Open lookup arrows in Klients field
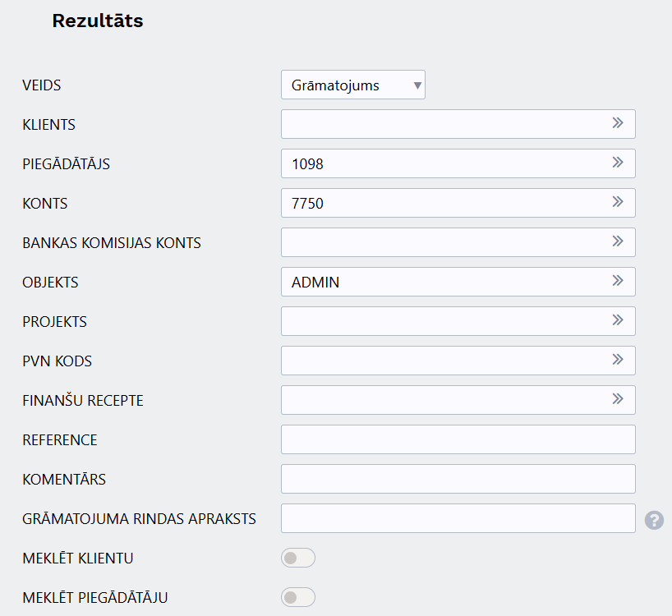The image size is (672, 616). click(x=617, y=123)
